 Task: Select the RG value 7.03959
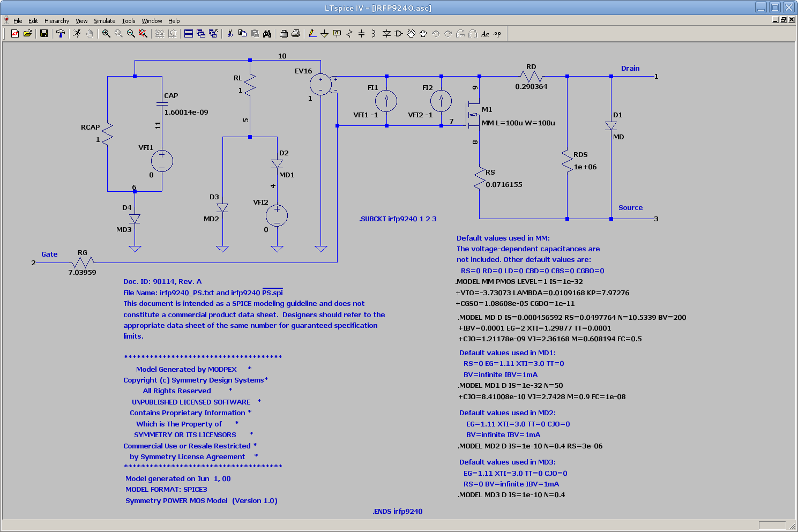click(82, 272)
